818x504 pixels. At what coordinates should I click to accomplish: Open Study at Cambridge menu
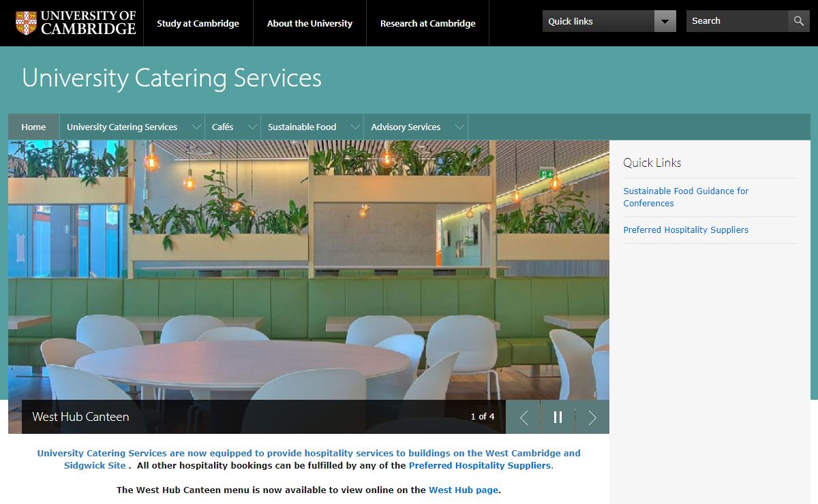point(198,23)
